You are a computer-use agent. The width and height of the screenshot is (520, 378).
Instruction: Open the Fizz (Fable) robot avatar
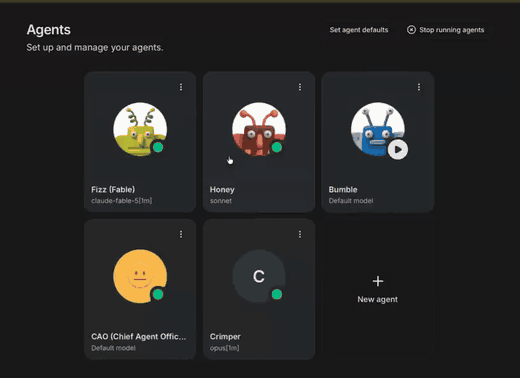[140, 129]
